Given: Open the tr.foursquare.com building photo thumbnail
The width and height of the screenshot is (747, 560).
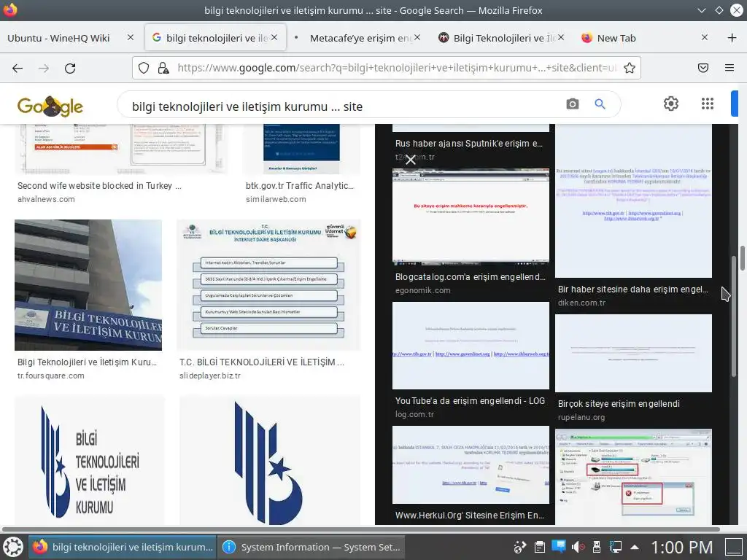Looking at the screenshot, I should (88, 285).
